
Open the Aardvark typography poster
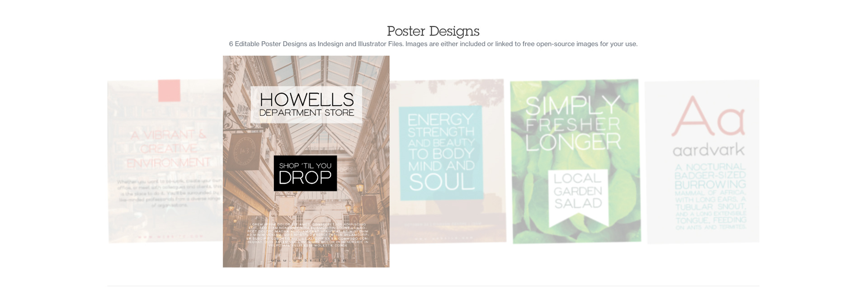coord(703,162)
